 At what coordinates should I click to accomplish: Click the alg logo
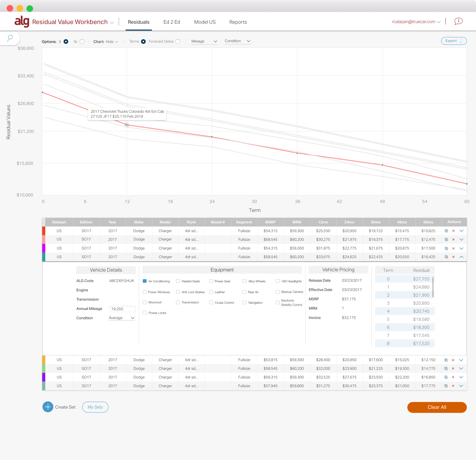pyautogui.click(x=22, y=21)
